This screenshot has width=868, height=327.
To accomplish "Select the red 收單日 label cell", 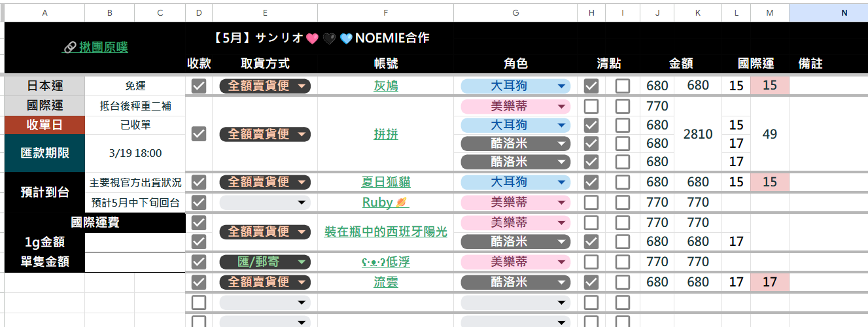I will point(44,125).
